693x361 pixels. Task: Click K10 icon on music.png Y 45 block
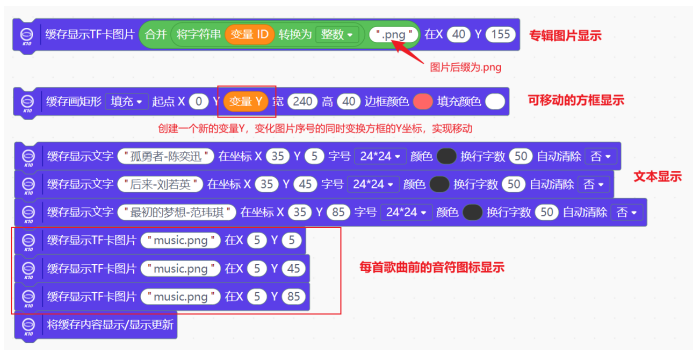(x=28, y=270)
